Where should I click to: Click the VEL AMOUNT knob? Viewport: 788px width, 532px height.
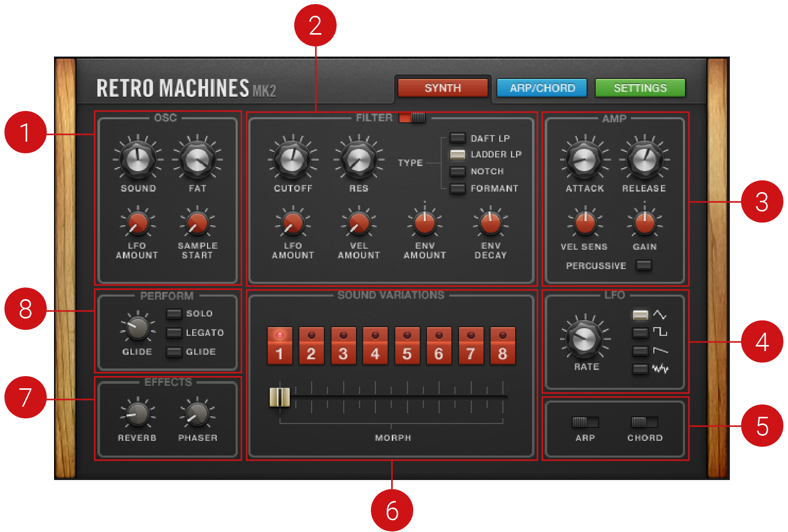(x=359, y=223)
